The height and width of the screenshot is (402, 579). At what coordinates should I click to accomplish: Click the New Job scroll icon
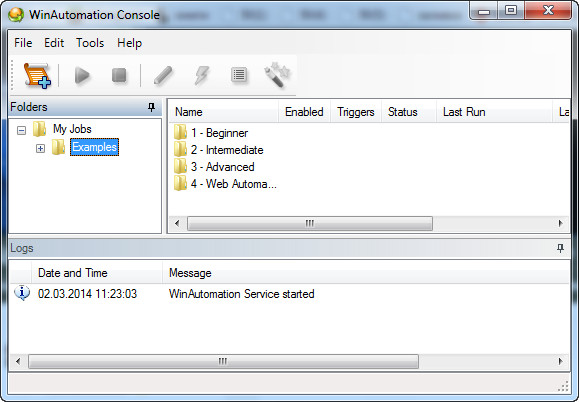37,75
